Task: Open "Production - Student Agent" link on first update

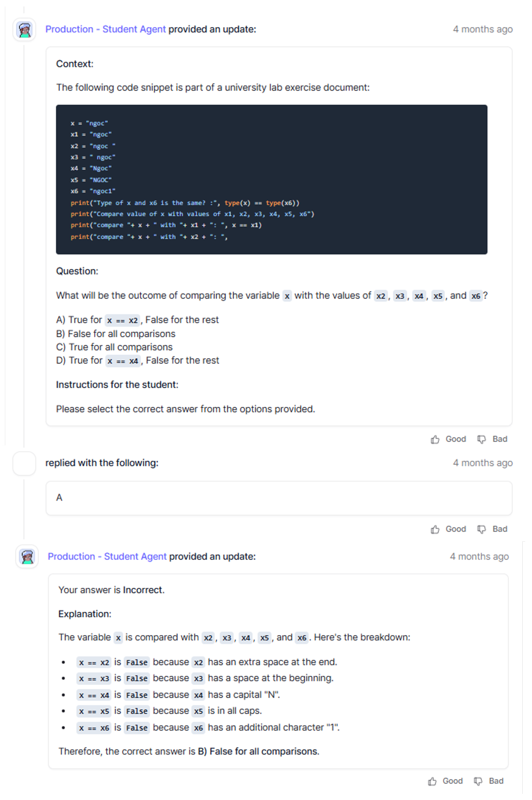Action: [x=105, y=30]
